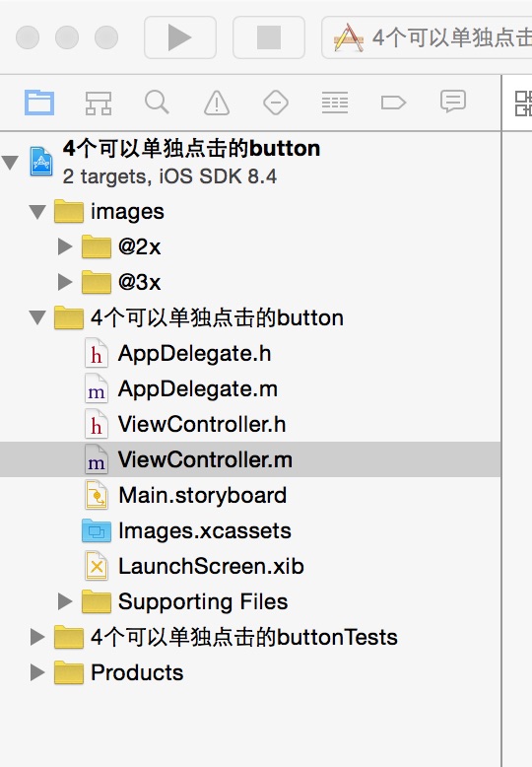Open the Project navigator folder icon
Viewport: 532px width, 767px height.
pyautogui.click(x=39, y=103)
